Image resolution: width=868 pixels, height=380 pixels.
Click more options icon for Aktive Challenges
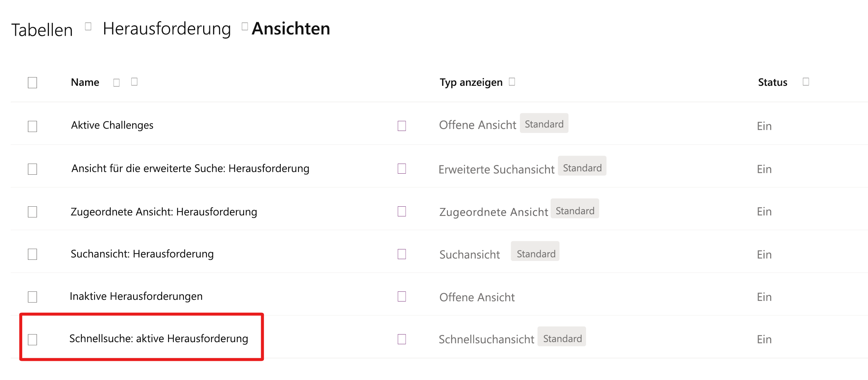(x=402, y=126)
